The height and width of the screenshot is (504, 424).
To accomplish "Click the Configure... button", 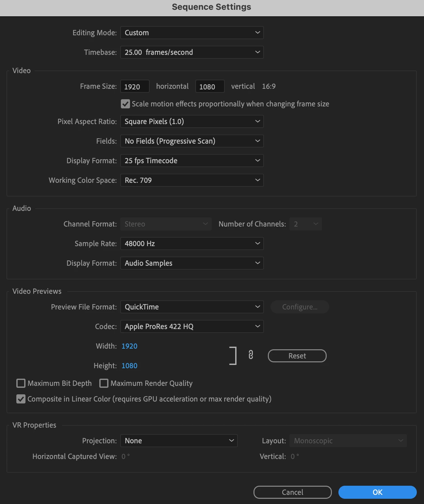I will (300, 307).
